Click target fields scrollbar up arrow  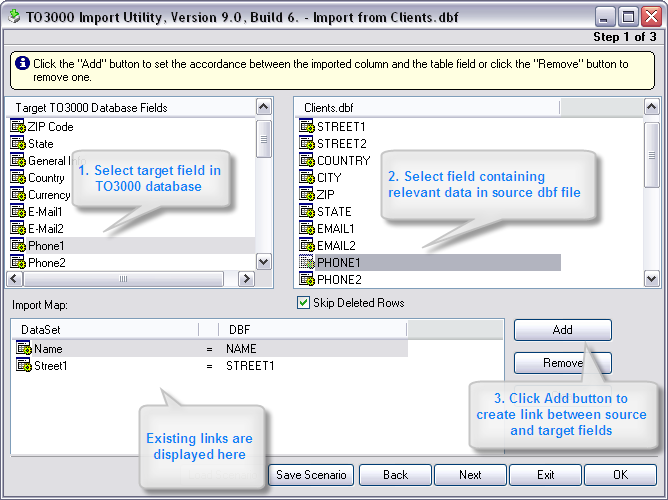(264, 106)
